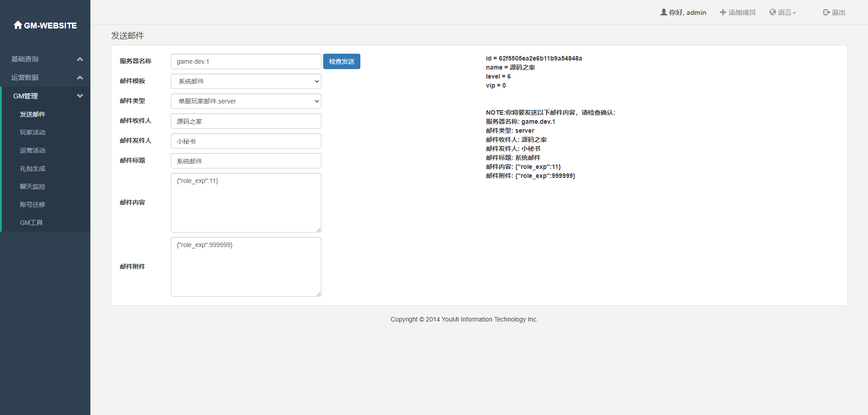
Task: Toggle the 运营数据 chevron arrow
Action: click(x=80, y=78)
